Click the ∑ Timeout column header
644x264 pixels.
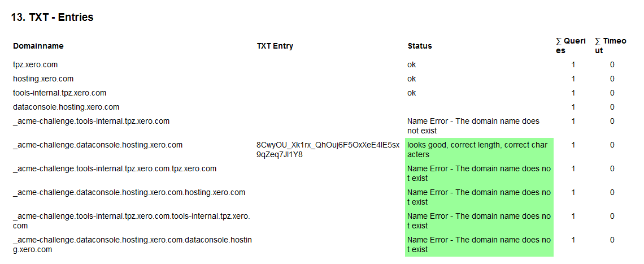[x=610, y=46]
